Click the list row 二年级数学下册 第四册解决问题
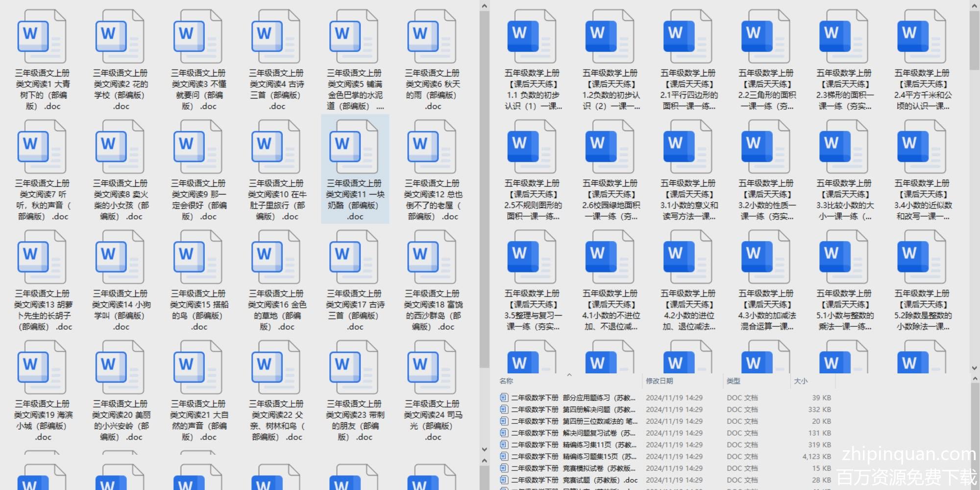 click(665, 410)
